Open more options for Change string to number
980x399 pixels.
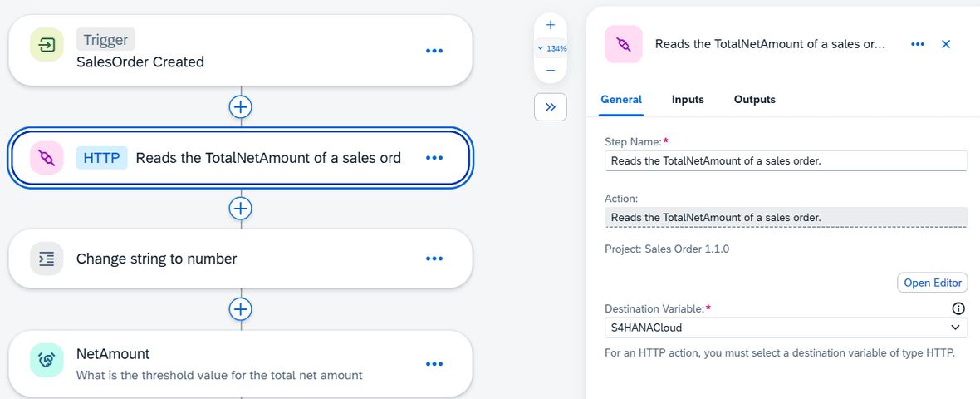point(434,259)
